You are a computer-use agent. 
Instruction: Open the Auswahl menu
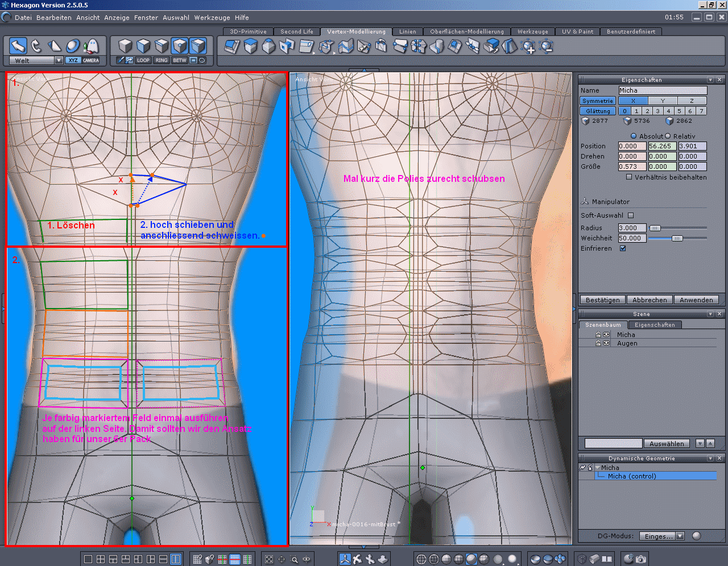click(x=176, y=18)
